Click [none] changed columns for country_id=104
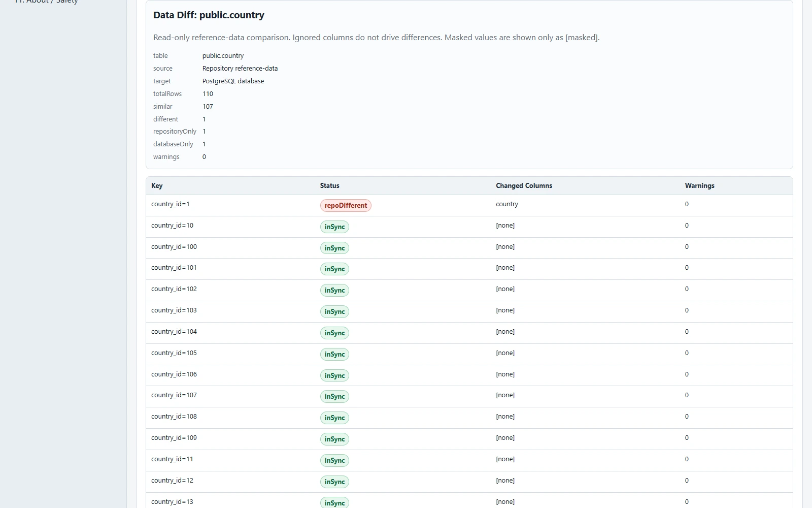812x508 pixels. (505, 332)
